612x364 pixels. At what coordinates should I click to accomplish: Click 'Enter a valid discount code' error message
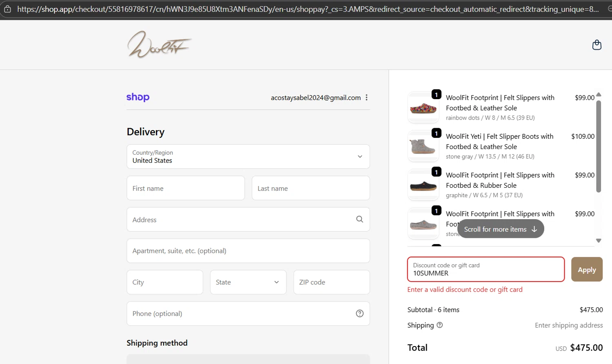pos(465,289)
